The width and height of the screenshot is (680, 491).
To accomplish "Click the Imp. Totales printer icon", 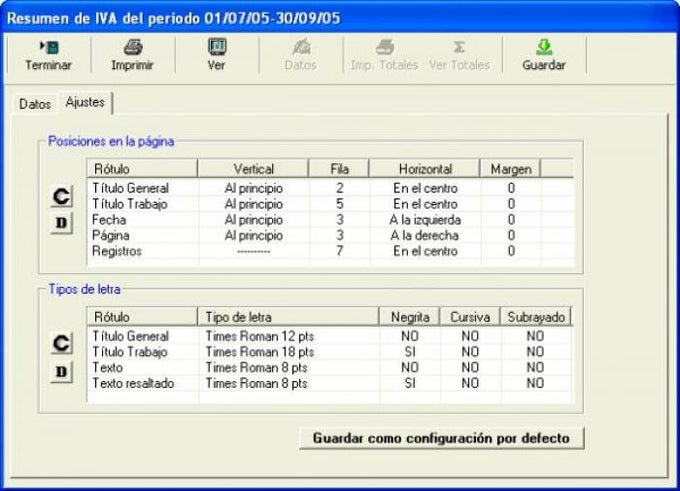I will pyautogui.click(x=385, y=47).
